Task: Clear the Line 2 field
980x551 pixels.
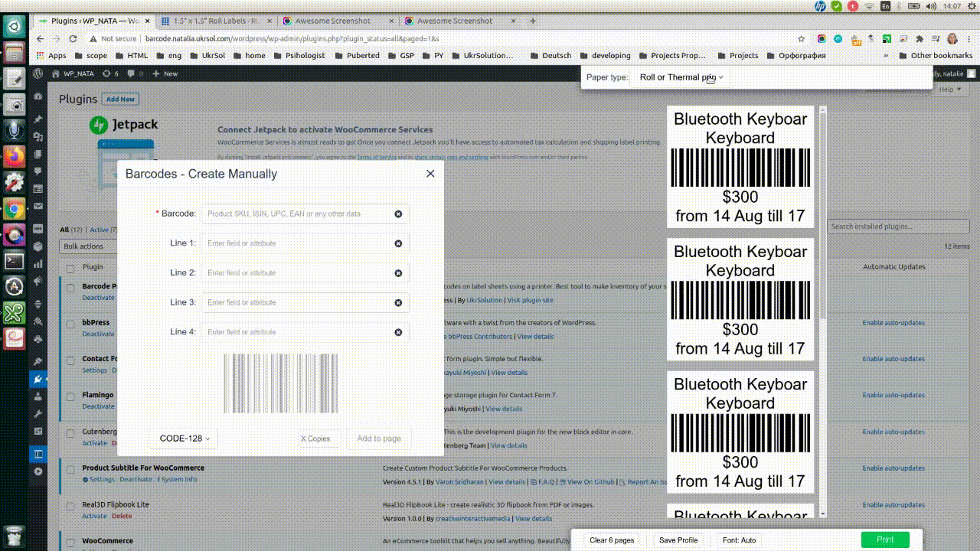Action: click(x=398, y=273)
